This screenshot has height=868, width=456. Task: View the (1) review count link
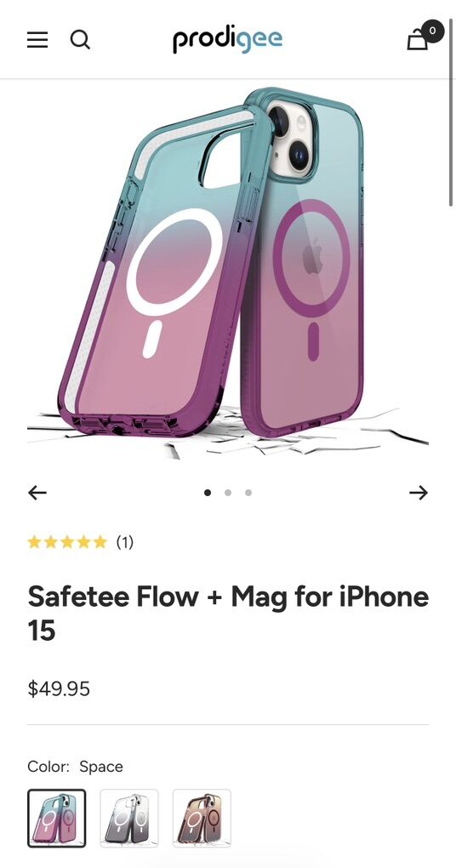[x=124, y=542]
